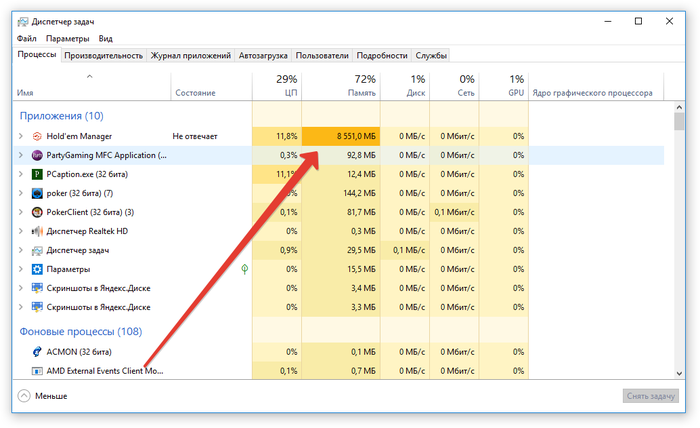Click the 11,8% CPU value for Hold'em Manager
The image size is (700, 428).
[287, 136]
